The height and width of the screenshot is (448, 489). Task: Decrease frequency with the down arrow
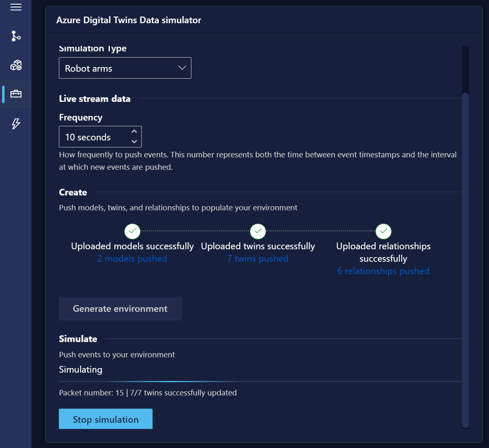click(134, 142)
